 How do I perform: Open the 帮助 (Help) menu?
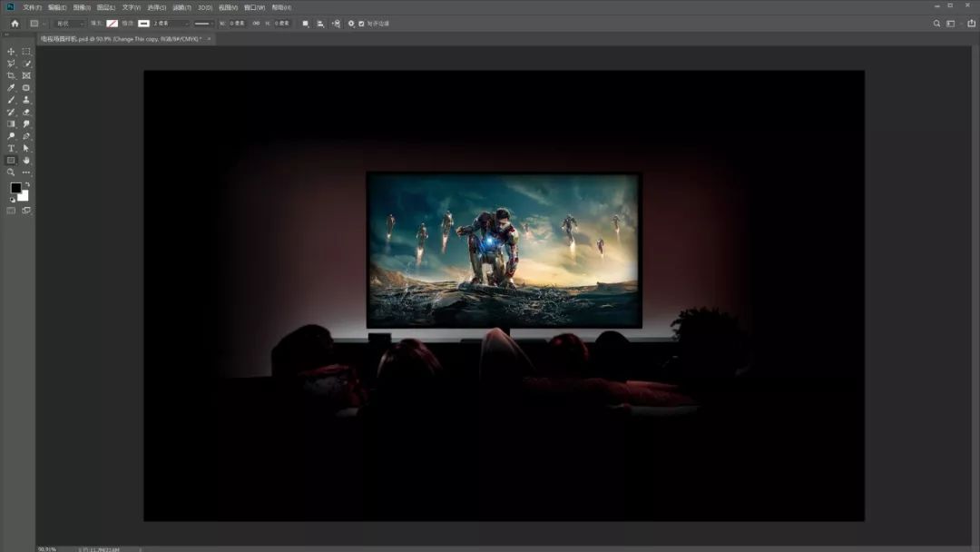(x=281, y=7)
